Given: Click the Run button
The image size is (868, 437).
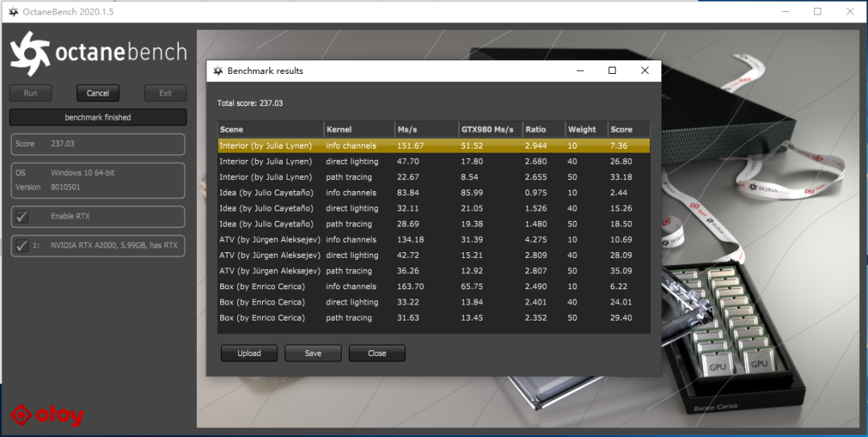Looking at the screenshot, I should 31,93.
